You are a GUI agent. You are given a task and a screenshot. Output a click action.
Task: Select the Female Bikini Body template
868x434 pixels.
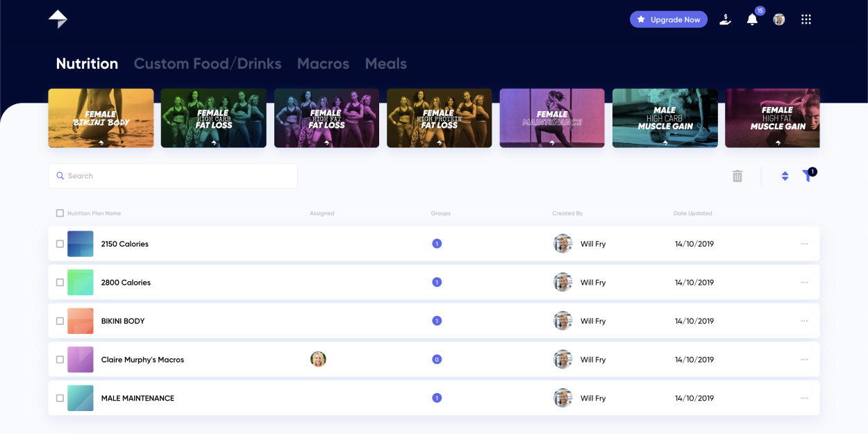coord(101,118)
